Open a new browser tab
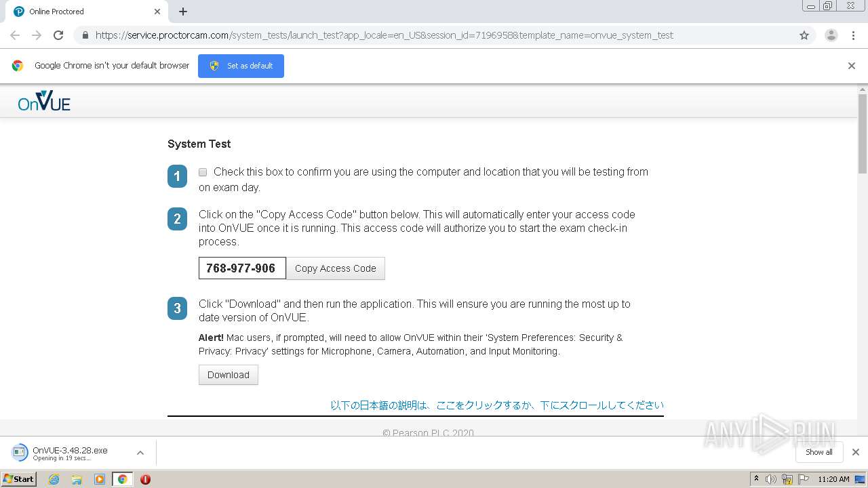Image resolution: width=868 pixels, height=488 pixels. (183, 12)
